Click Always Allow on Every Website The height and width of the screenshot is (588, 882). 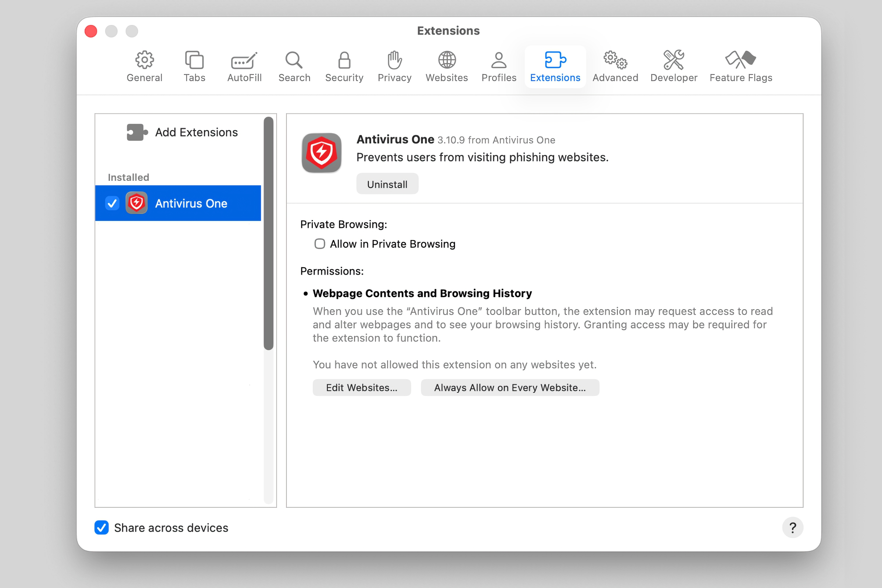point(510,387)
